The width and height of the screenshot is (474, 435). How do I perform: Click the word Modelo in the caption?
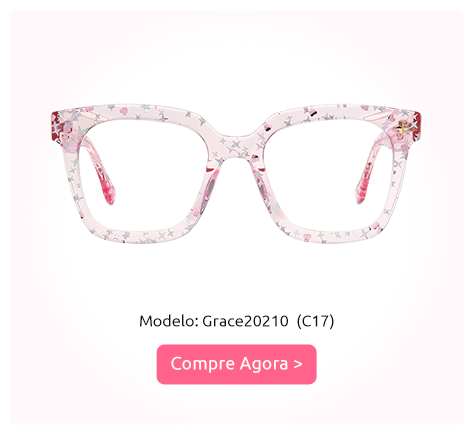click(x=169, y=321)
